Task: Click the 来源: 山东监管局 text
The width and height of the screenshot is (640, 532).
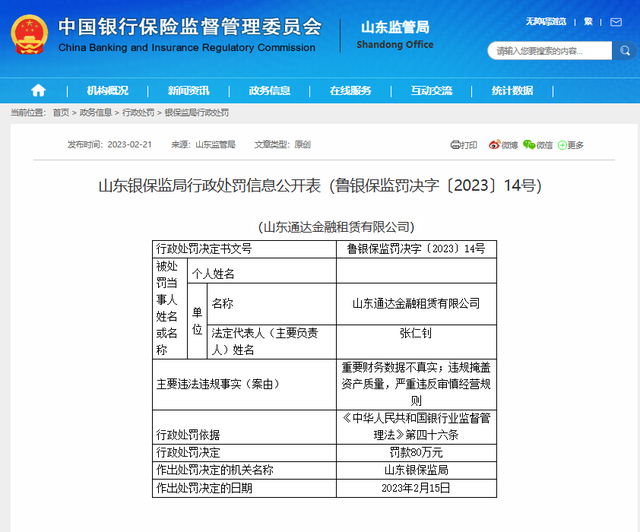Action: pos(203,145)
